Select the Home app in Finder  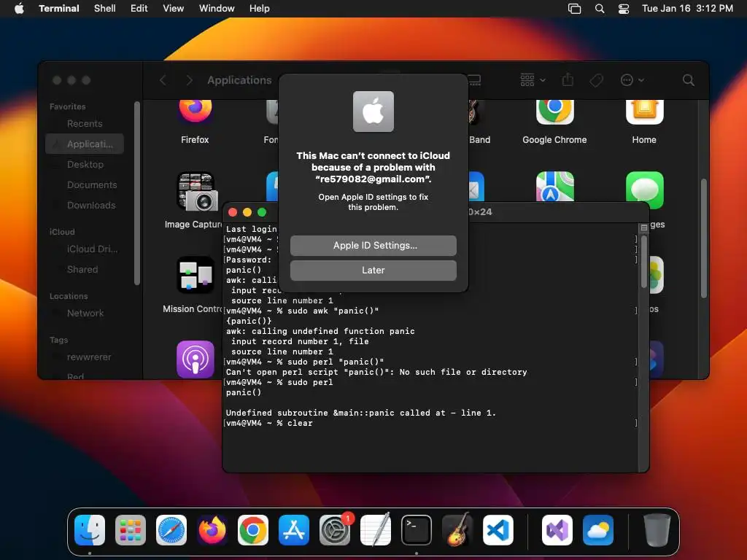(644, 113)
